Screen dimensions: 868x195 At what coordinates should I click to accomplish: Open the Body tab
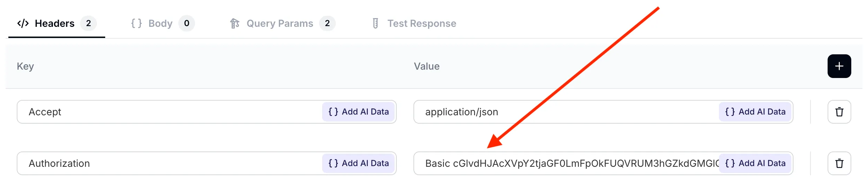click(x=160, y=23)
